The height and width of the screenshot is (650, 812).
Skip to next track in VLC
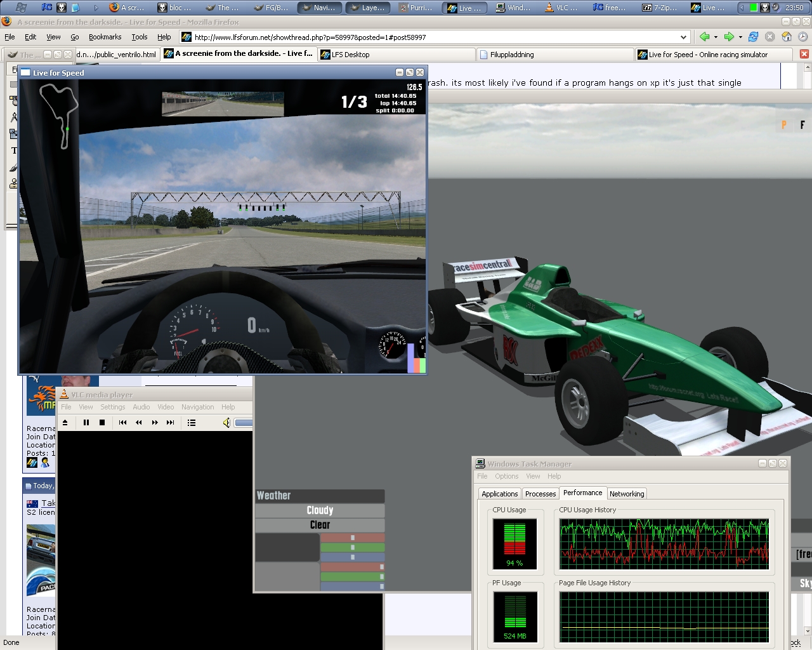click(x=170, y=423)
